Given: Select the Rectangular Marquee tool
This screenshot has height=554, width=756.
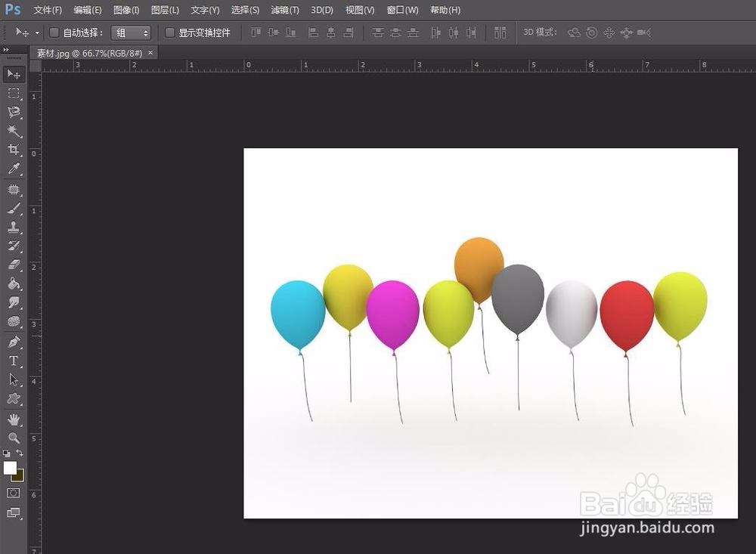Looking at the screenshot, I should tap(14, 92).
